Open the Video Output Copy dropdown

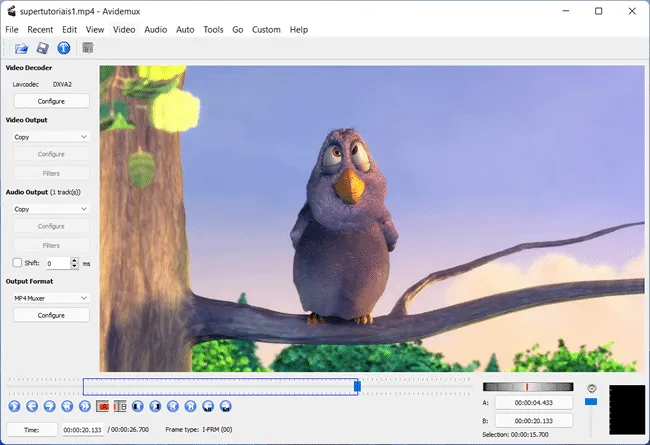pos(51,137)
